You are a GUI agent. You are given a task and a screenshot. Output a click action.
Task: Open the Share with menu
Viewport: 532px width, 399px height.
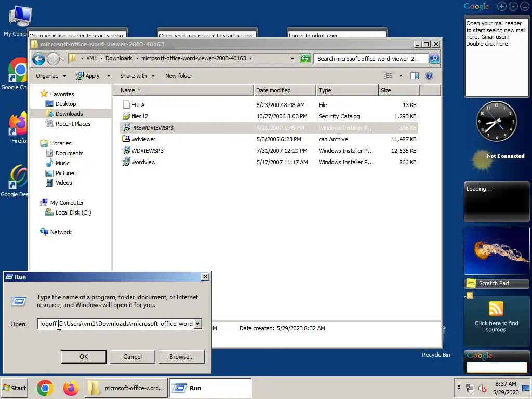coord(137,76)
